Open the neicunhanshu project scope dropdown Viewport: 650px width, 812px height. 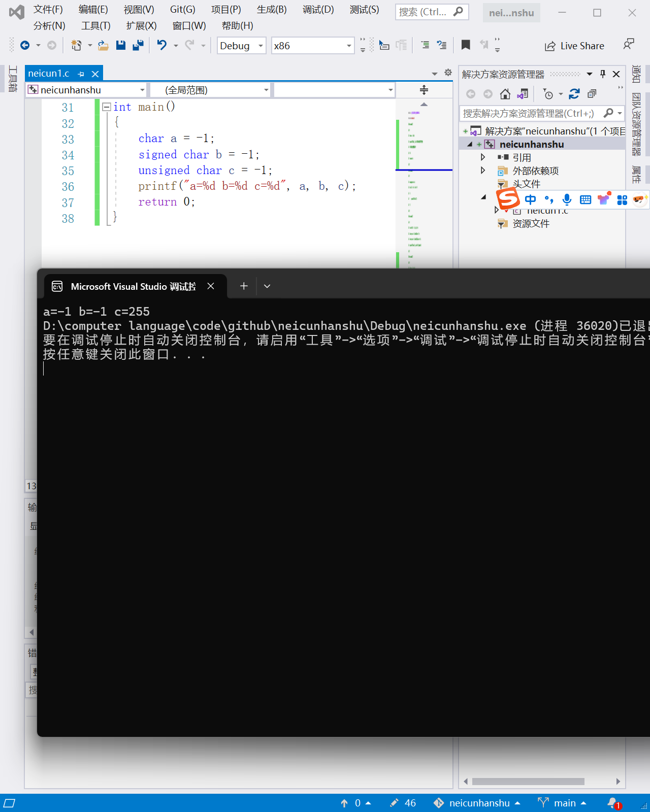tap(87, 90)
